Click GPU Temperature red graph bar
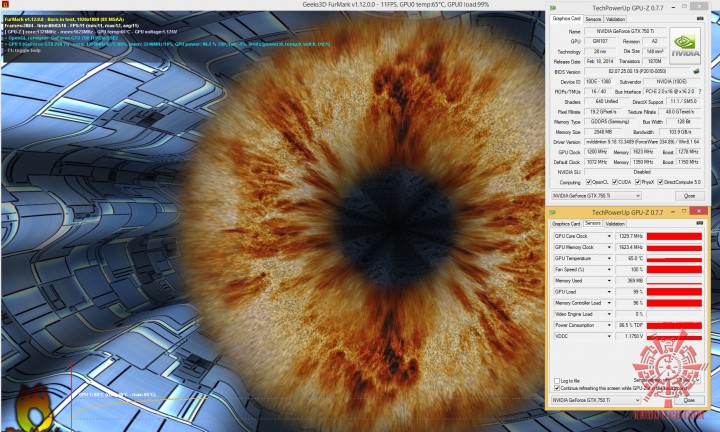720x432 pixels. tap(674, 258)
